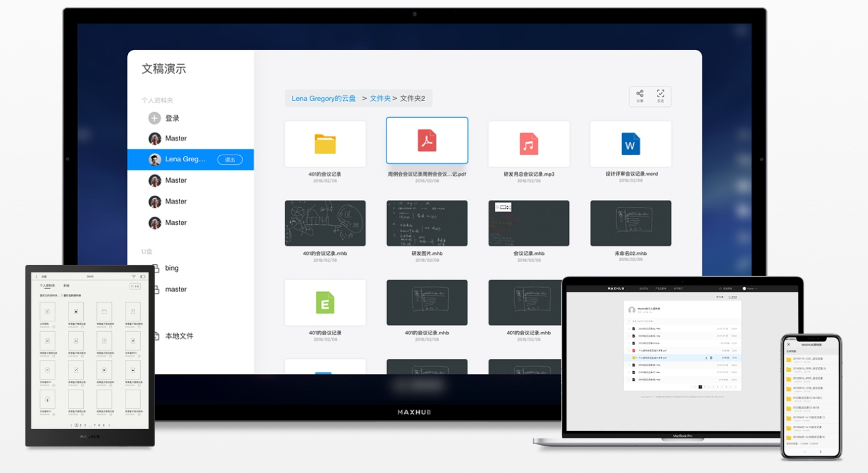Click the 退出 logout button
The height and width of the screenshot is (473, 868).
(229, 159)
